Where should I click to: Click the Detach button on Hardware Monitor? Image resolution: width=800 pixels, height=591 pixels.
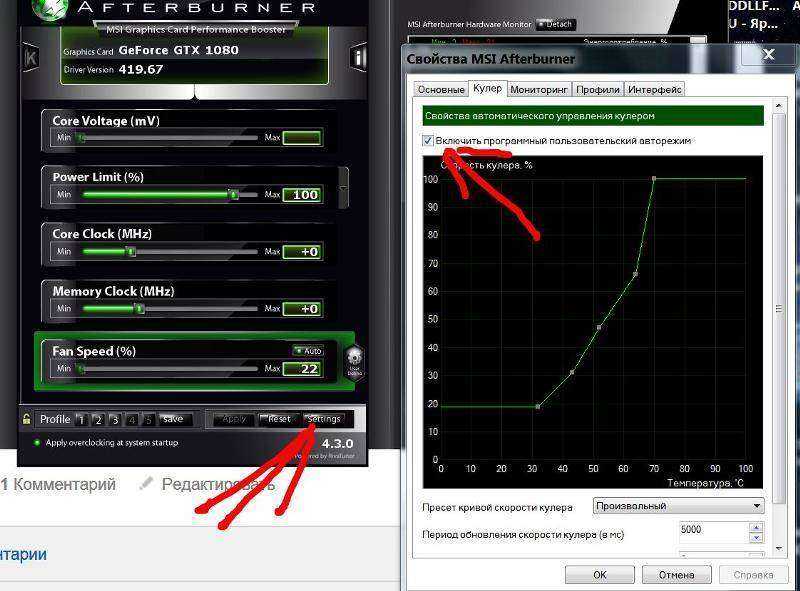pos(555,24)
